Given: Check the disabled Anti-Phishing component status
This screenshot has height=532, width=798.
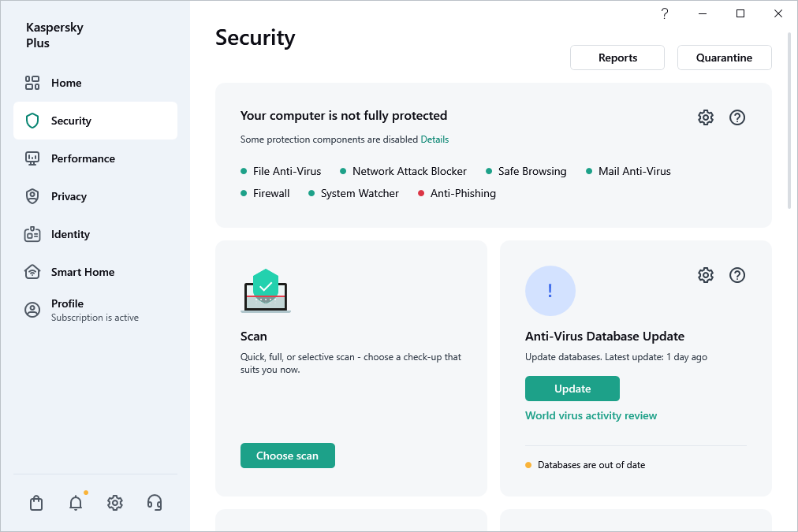Looking at the screenshot, I should tap(463, 193).
